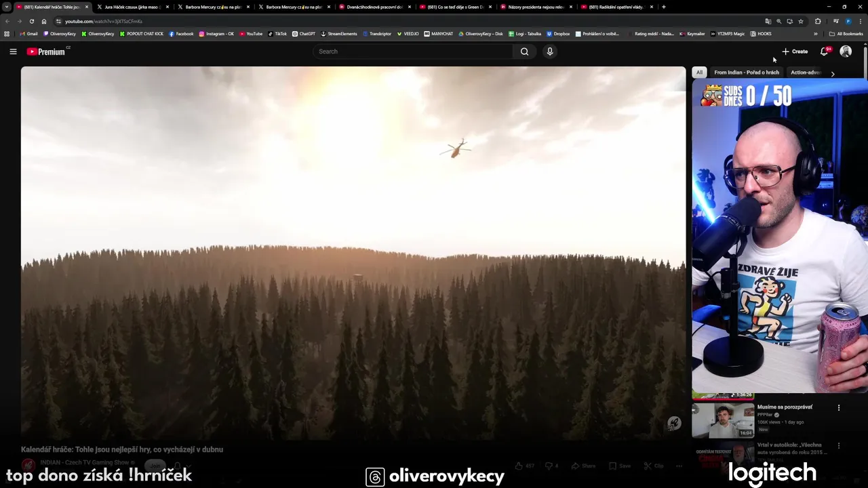The image size is (868, 488).
Task: Dislike the video with thumbs down
Action: click(x=552, y=466)
